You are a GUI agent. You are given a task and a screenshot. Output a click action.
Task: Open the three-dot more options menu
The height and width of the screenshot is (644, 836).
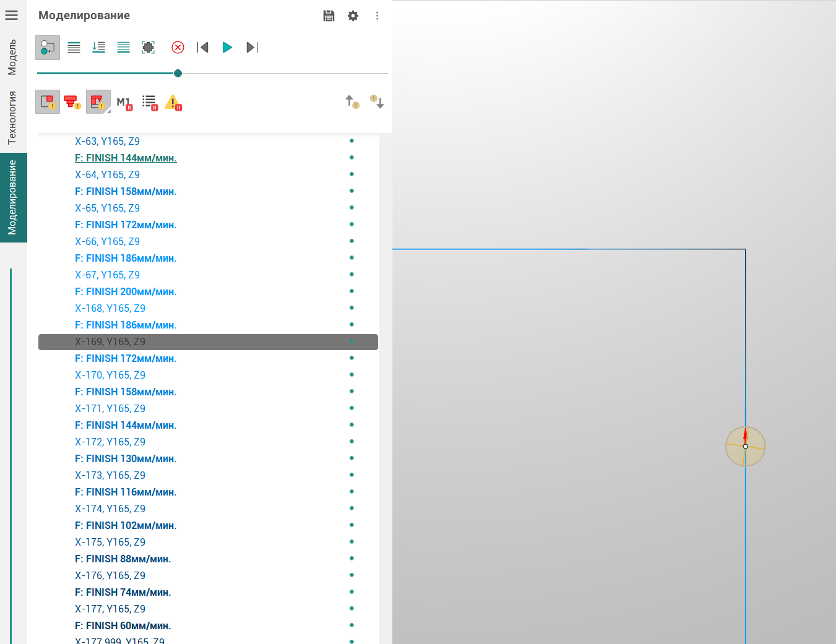click(377, 16)
